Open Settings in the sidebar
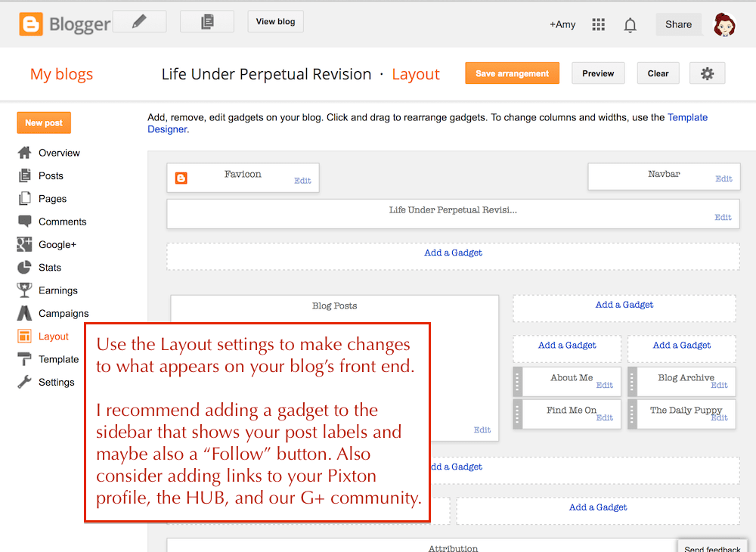Viewport: 756px width, 552px height. tap(57, 383)
